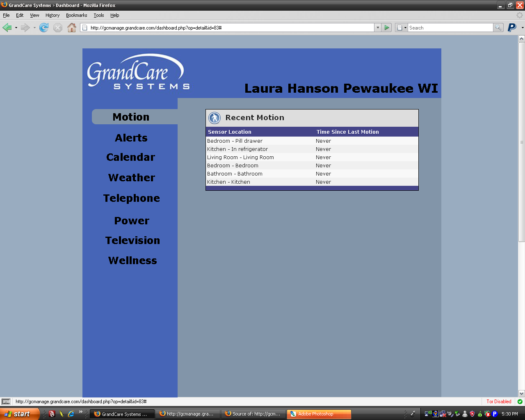Expand the dropdown after the PayPal icon
The height and width of the screenshot is (420, 525).
(522, 27)
